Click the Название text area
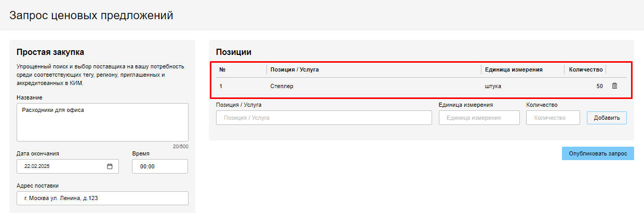The width and height of the screenshot is (644, 213). [x=102, y=122]
